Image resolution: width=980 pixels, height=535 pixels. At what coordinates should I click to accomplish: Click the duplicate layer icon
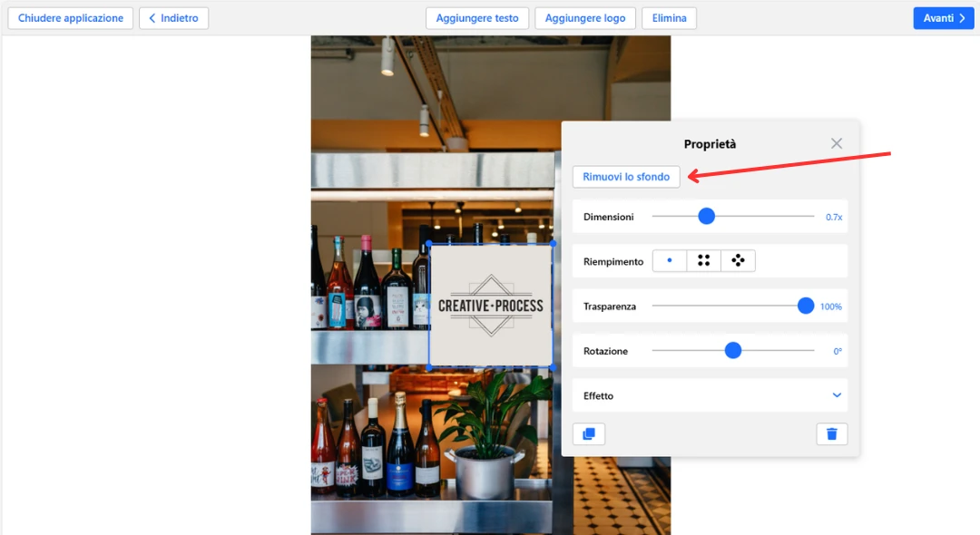588,434
